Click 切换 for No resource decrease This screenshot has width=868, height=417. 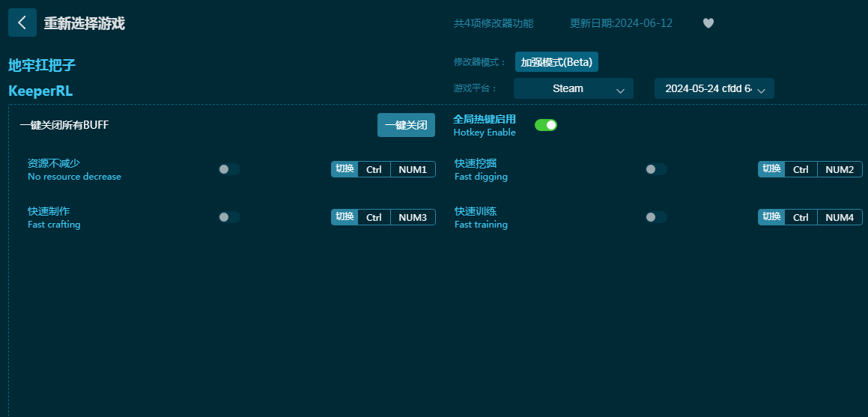(345, 169)
